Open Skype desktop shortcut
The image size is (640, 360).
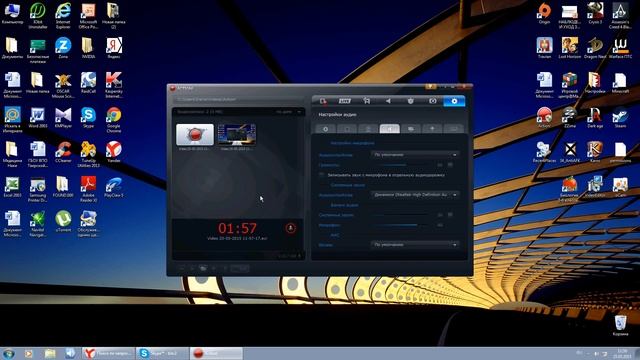coord(88,118)
